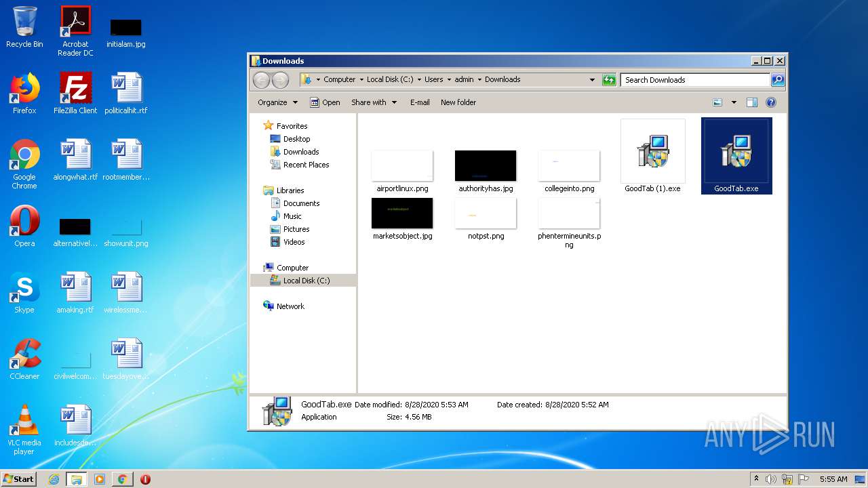Select Favorites header in the navigation pane

(292, 126)
